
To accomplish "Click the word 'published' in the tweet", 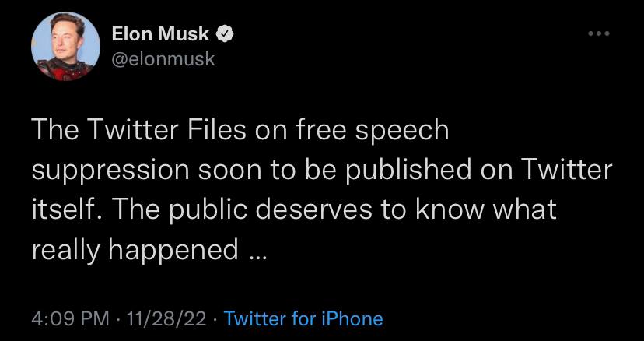I will [x=408, y=170].
